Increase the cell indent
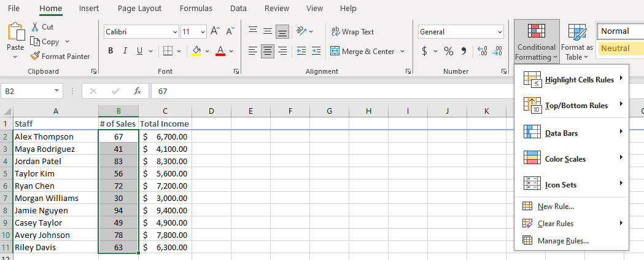The image size is (644, 260). click(x=316, y=51)
